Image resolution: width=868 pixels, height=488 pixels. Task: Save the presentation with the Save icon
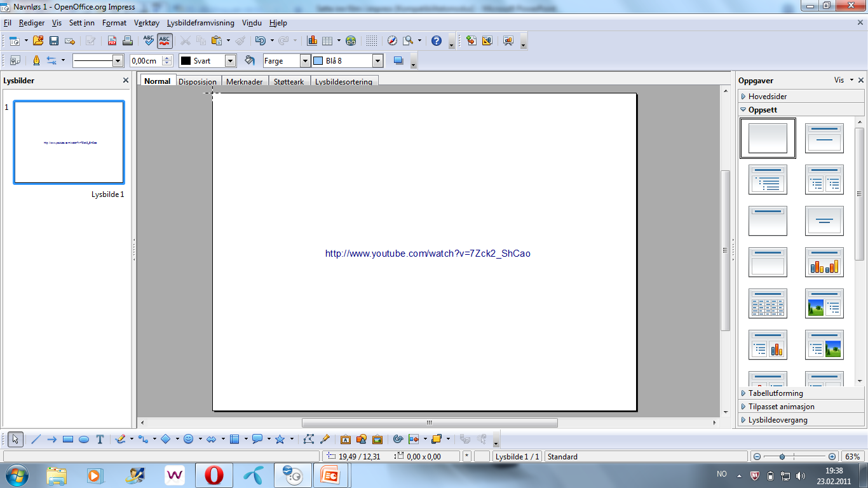point(54,41)
